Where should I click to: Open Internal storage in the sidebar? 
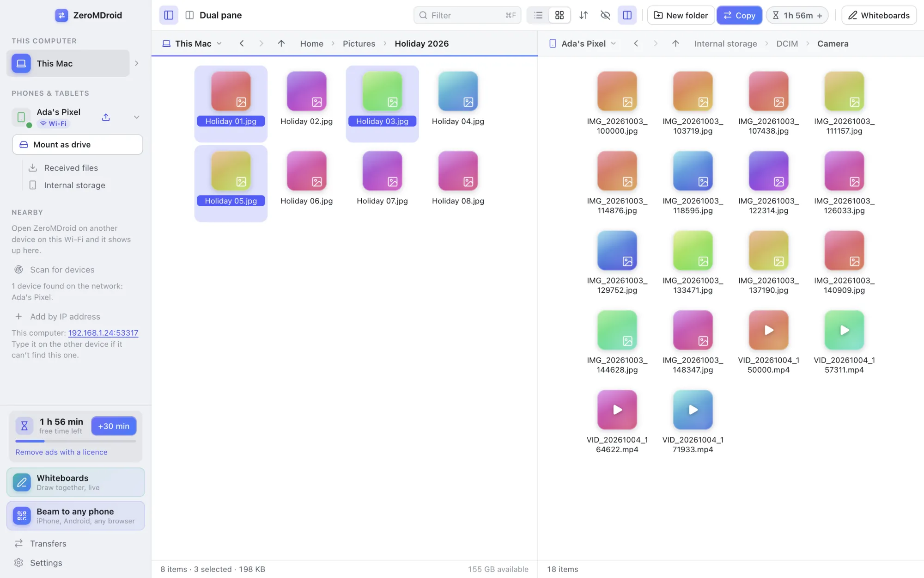(x=75, y=185)
